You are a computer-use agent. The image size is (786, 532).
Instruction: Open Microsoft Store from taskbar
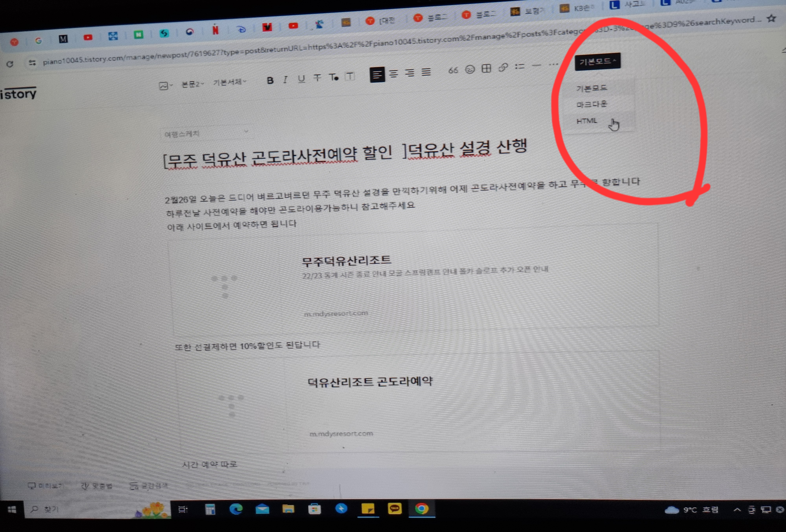pos(314,509)
